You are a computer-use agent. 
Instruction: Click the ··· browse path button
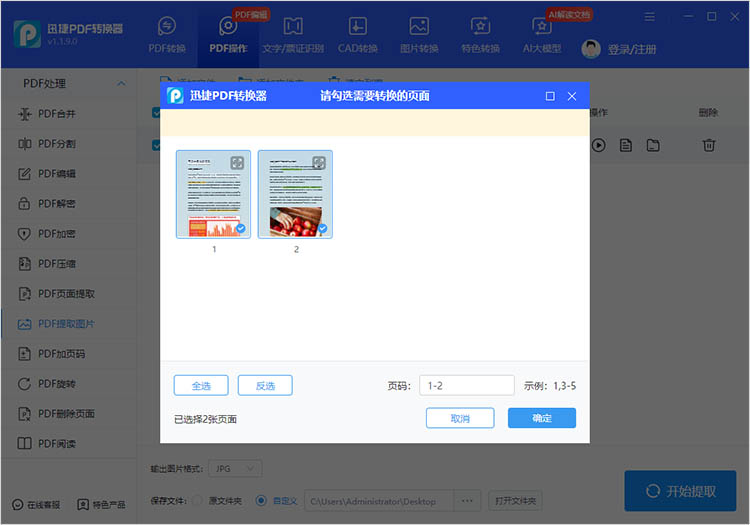[467, 500]
